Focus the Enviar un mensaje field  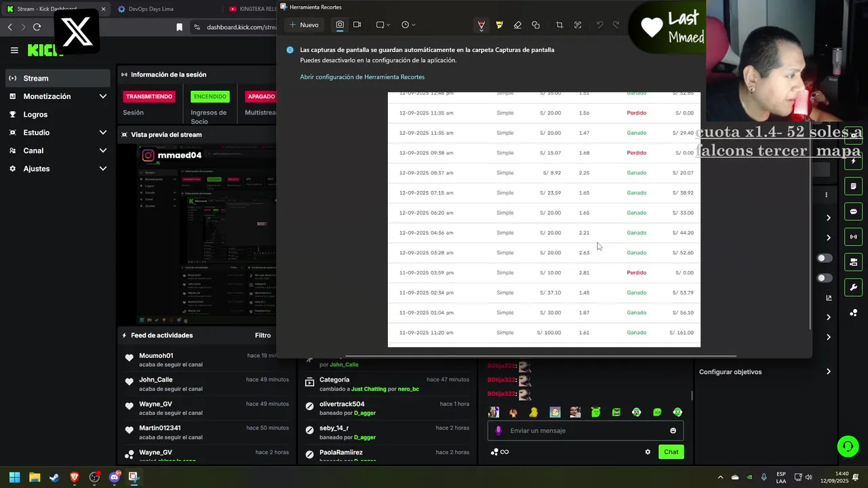click(585, 430)
